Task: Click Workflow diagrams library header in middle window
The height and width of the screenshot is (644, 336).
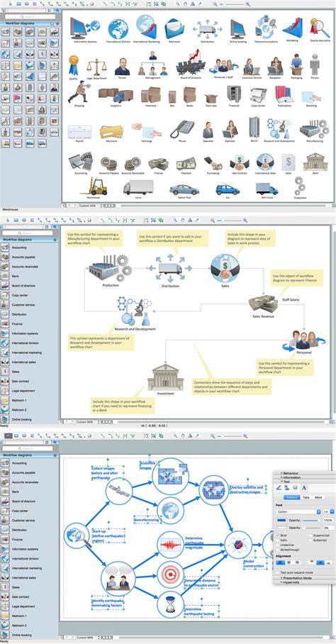Action: click(29, 239)
